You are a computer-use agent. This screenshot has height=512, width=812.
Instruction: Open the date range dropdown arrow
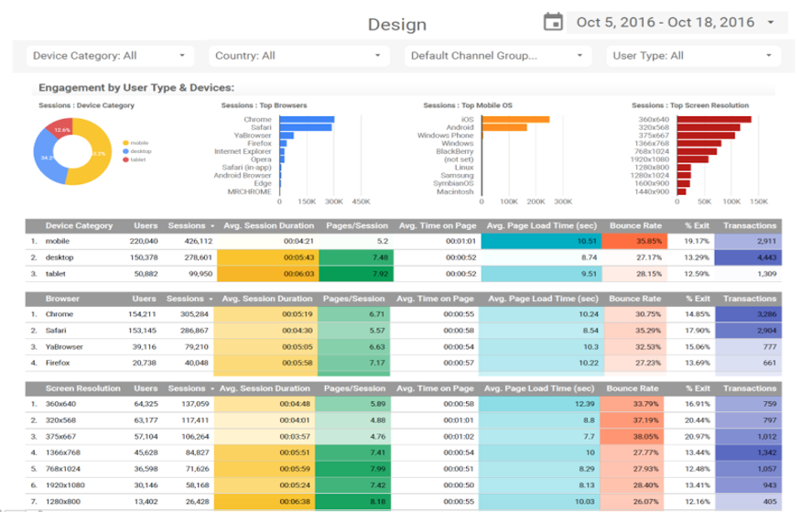click(x=771, y=22)
